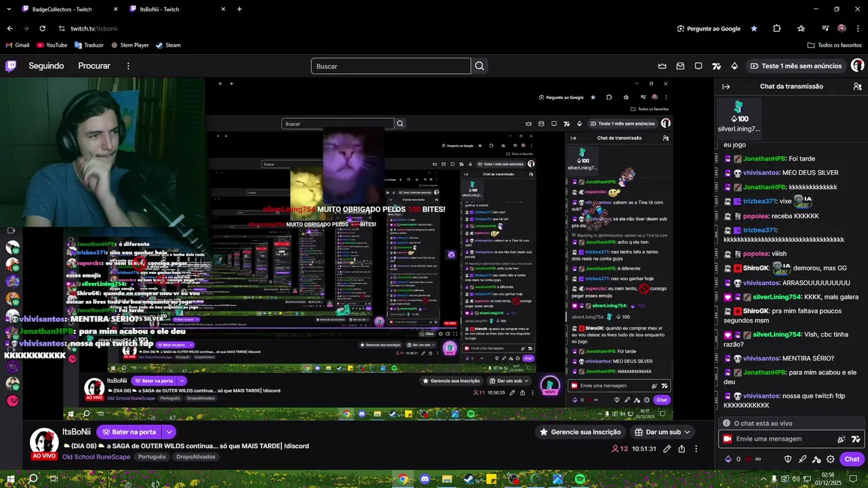Click the 7TV icon in top navigation
The image size is (868, 488).
[716, 66]
